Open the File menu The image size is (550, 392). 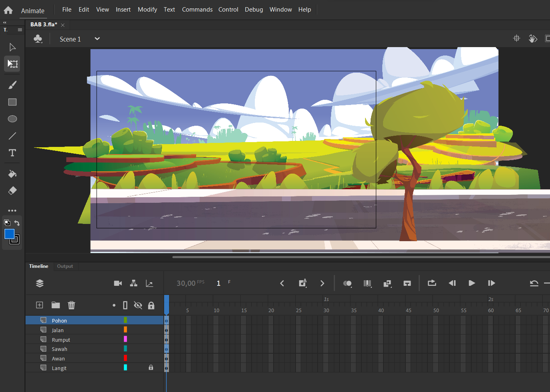pos(67,10)
